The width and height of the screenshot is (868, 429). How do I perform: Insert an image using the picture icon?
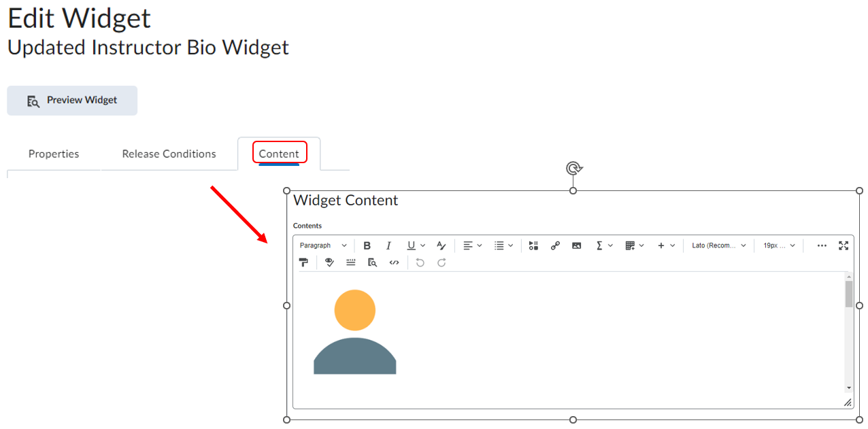click(577, 245)
